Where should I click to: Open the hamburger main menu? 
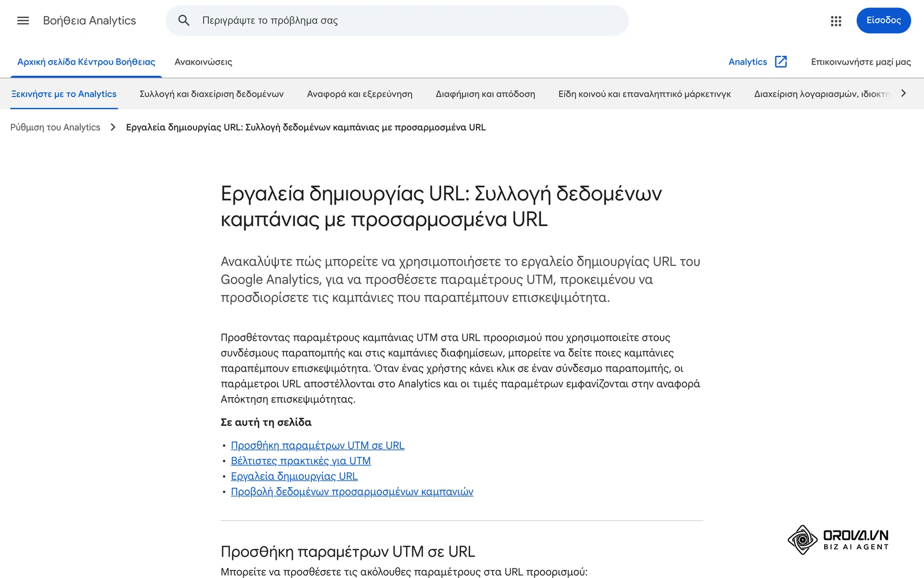point(23,21)
